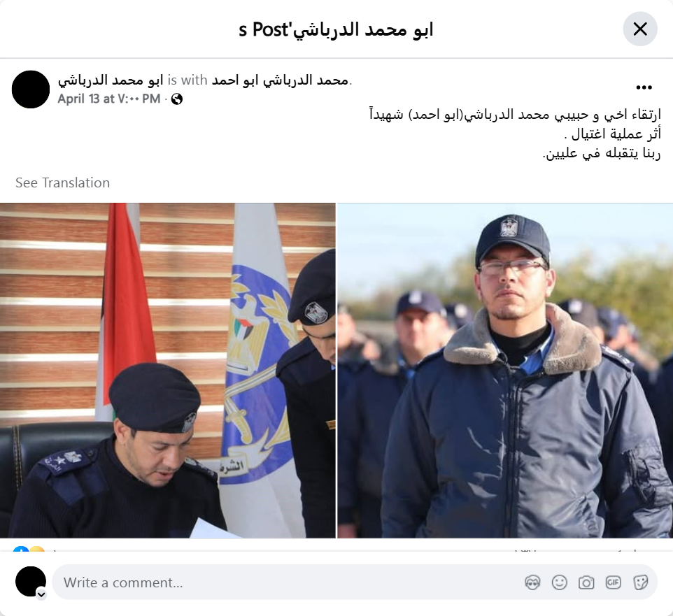Image resolution: width=673 pixels, height=616 pixels.
Task: Click the post author's profile picture
Action: click(x=31, y=89)
